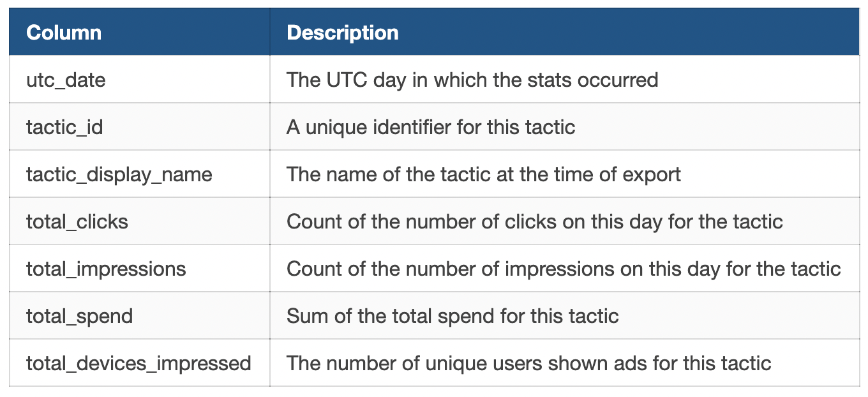Click the total_devices_impressed cell
Viewport: 868px width, 397px height.
tap(139, 363)
